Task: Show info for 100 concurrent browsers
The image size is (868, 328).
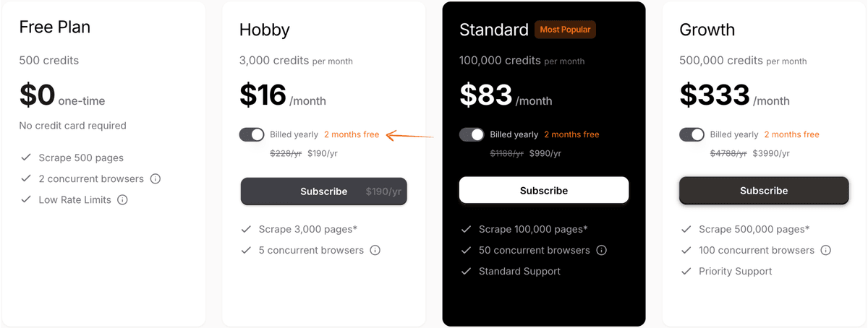Action: (x=825, y=250)
